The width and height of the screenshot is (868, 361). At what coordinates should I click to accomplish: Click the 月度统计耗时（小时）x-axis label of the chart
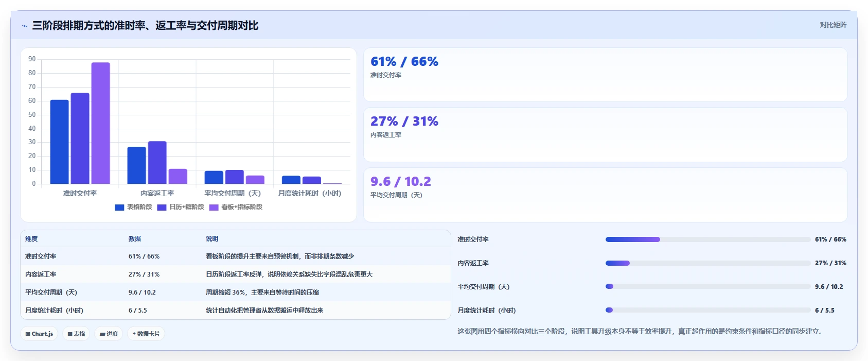[x=310, y=193]
